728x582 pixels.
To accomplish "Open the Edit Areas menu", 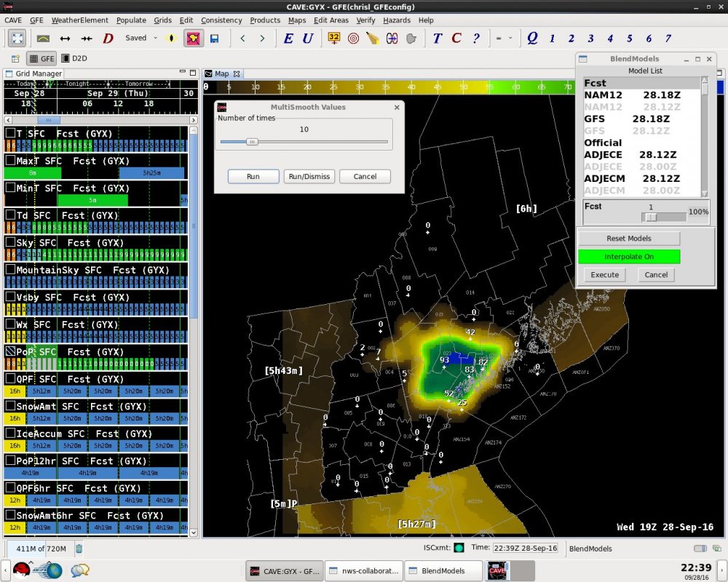I will pos(331,20).
